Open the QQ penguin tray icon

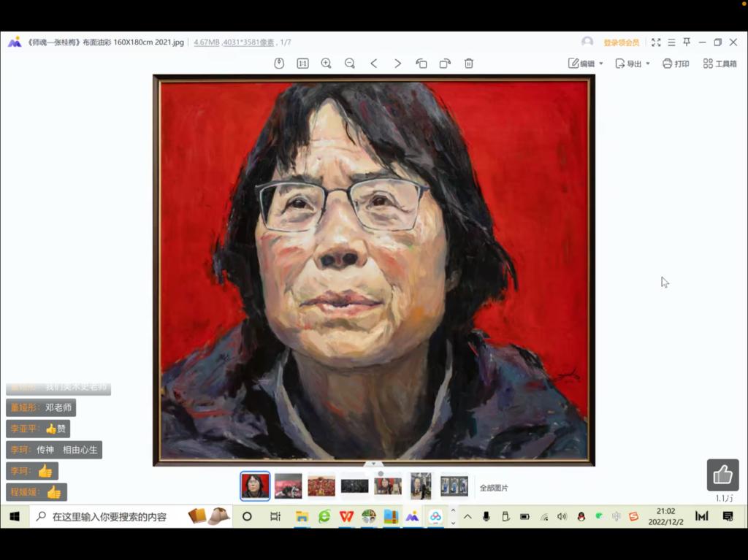(581, 517)
